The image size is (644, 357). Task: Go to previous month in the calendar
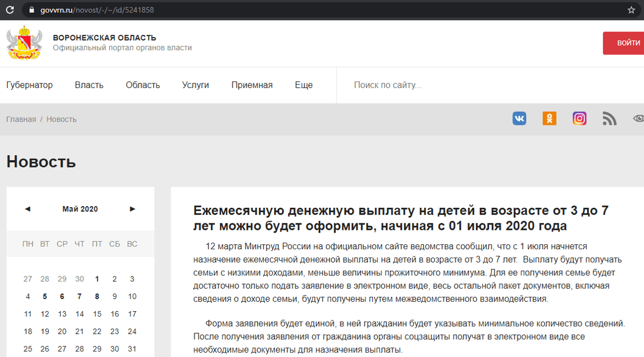click(28, 209)
